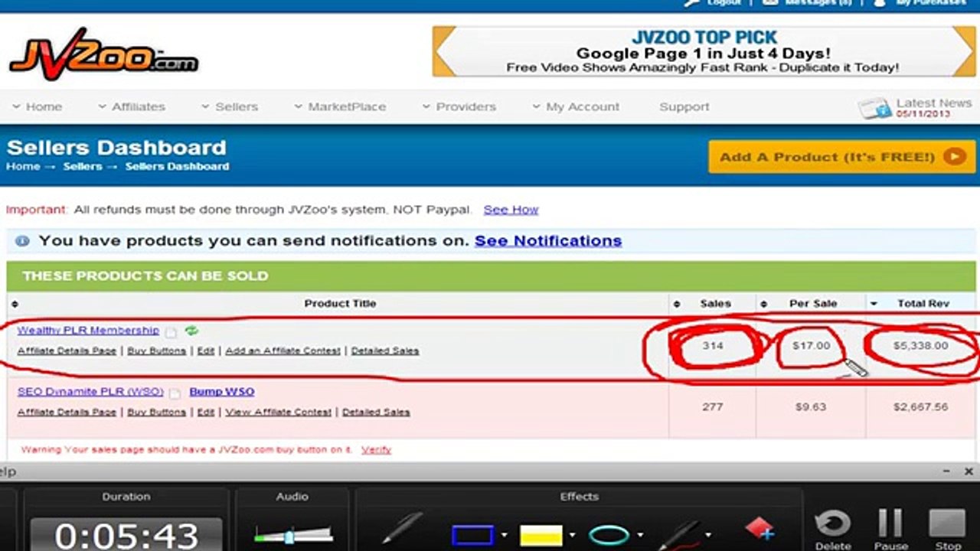Select the teal ellipse shape effect

tap(609, 535)
